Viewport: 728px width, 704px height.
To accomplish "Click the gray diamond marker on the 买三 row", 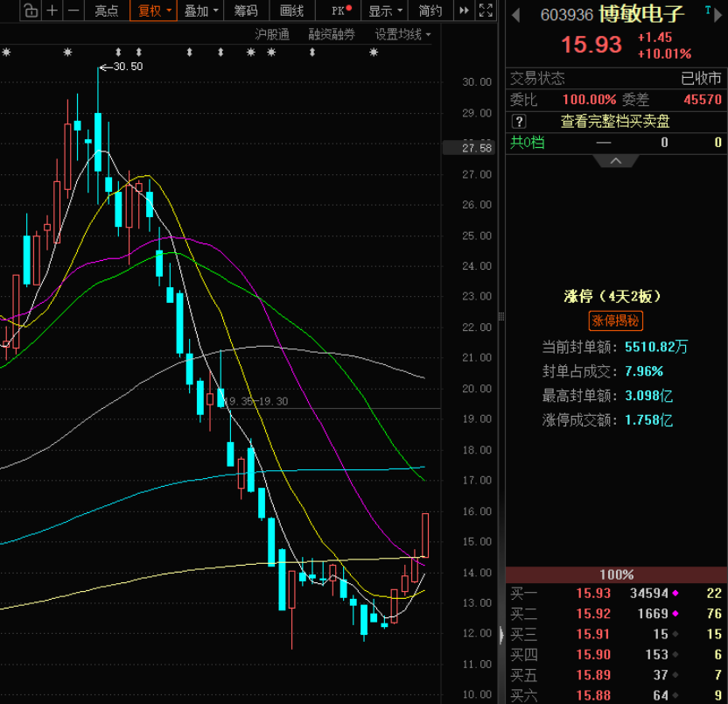I will tap(675, 634).
